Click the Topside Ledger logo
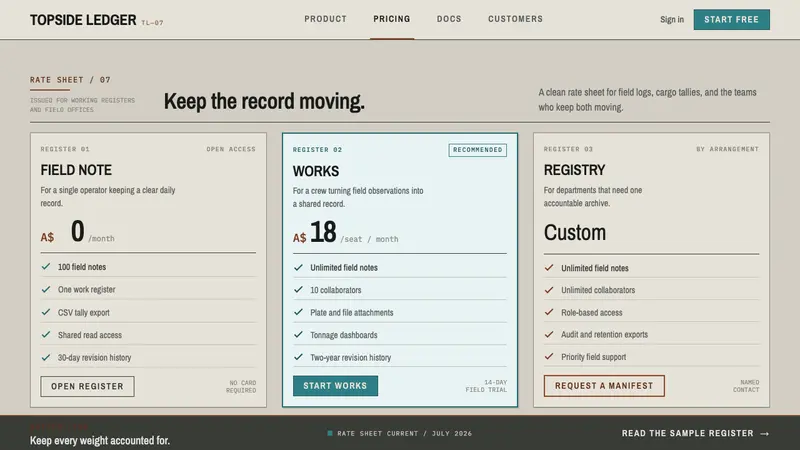 point(83,20)
